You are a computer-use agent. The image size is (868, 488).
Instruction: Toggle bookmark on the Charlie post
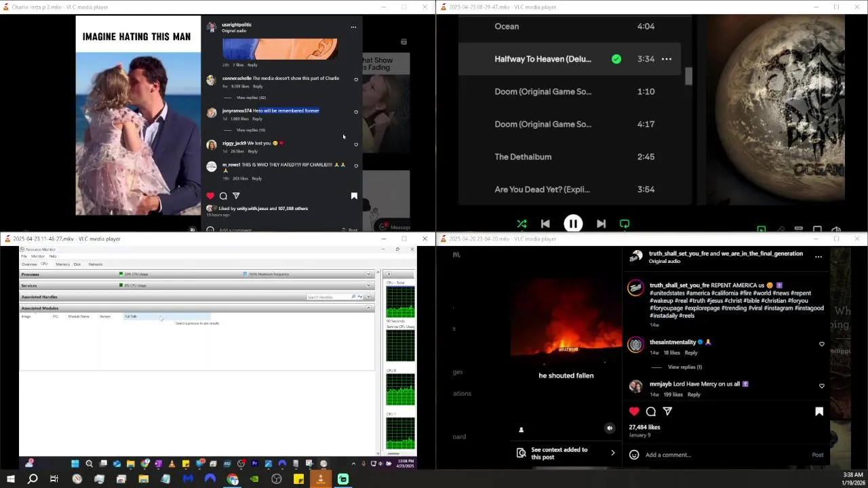(354, 196)
